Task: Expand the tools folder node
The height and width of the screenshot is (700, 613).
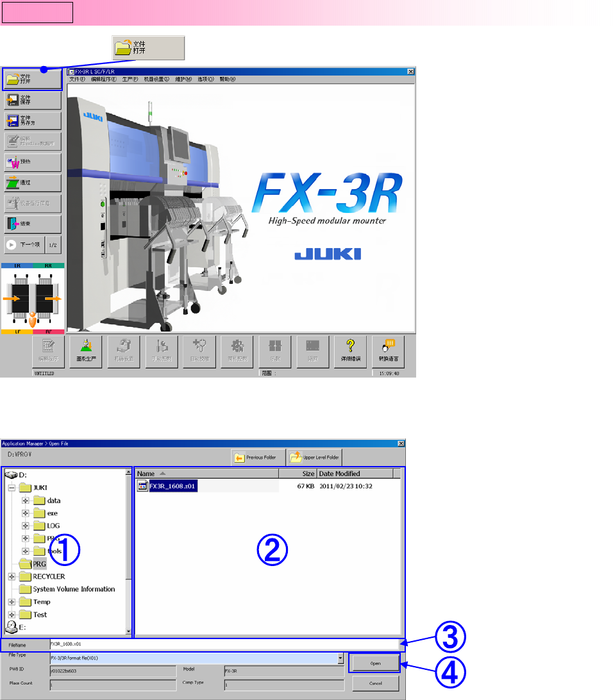Action: coord(26,551)
